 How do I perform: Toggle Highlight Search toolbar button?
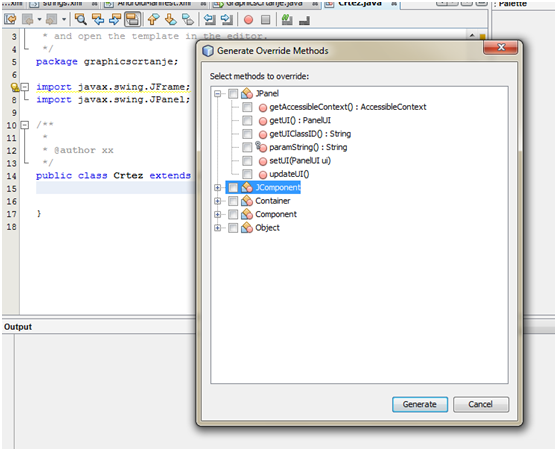[133, 20]
